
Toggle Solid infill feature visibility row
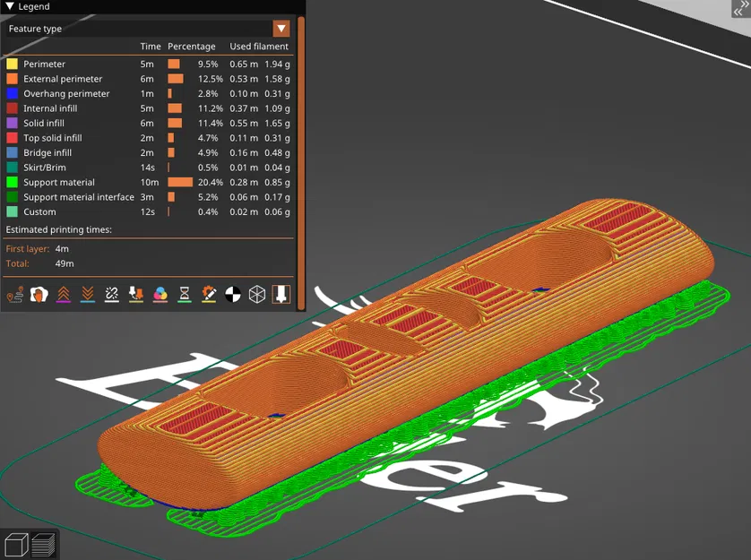(x=148, y=123)
